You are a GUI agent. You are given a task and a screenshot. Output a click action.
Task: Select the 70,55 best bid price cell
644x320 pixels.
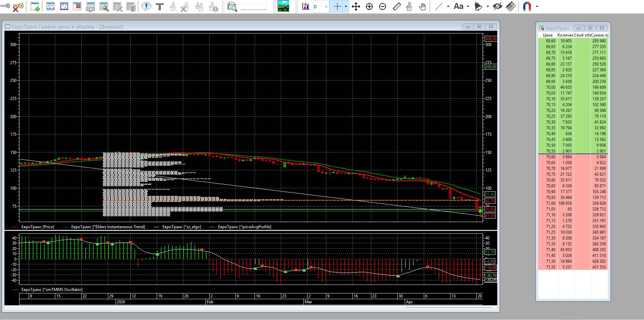(547, 151)
